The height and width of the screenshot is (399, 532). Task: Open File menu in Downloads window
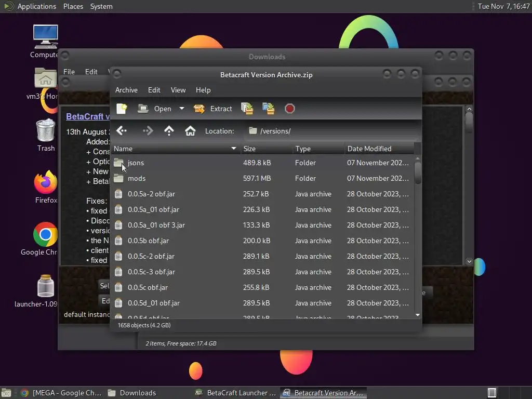[69, 72]
